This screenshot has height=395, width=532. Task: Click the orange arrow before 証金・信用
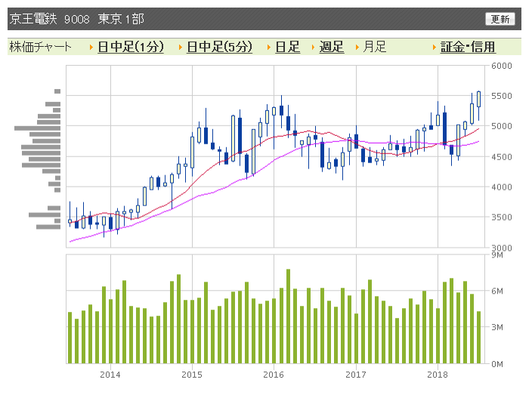(x=435, y=47)
